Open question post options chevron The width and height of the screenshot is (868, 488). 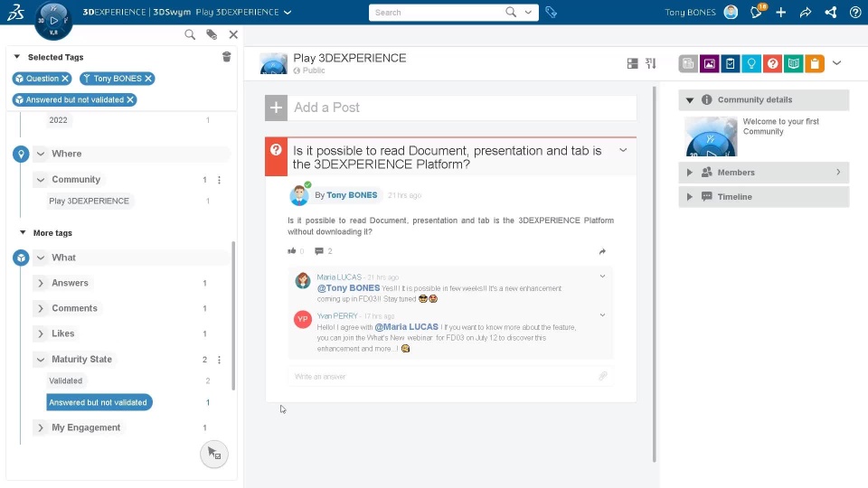[x=623, y=151]
